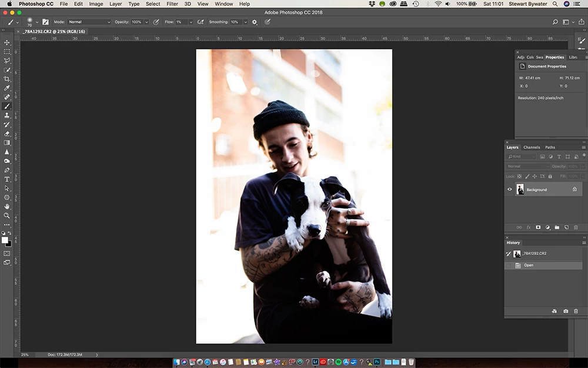Click the Edit Toolbar ellipsis icon

(6, 224)
